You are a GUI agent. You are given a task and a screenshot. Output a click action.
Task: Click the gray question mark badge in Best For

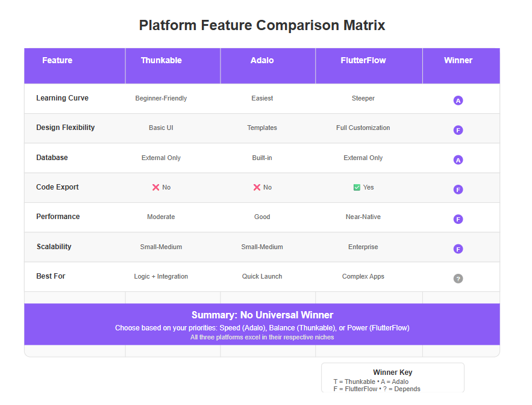click(x=458, y=279)
